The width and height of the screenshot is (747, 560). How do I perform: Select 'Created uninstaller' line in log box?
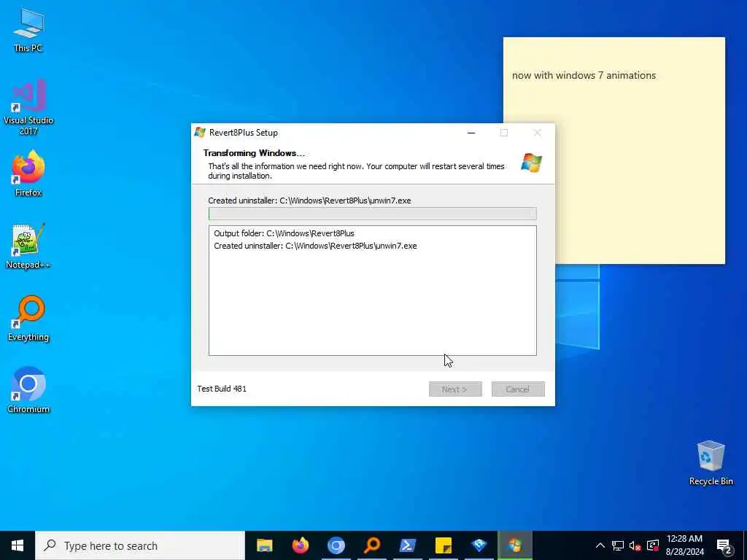[315, 246]
